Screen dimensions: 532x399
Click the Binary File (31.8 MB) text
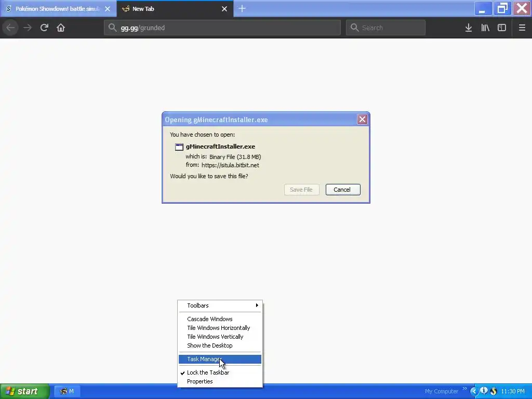tap(235, 157)
